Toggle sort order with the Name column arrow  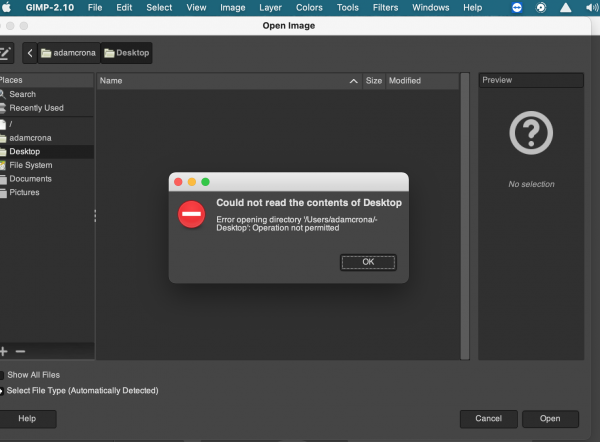coord(354,81)
